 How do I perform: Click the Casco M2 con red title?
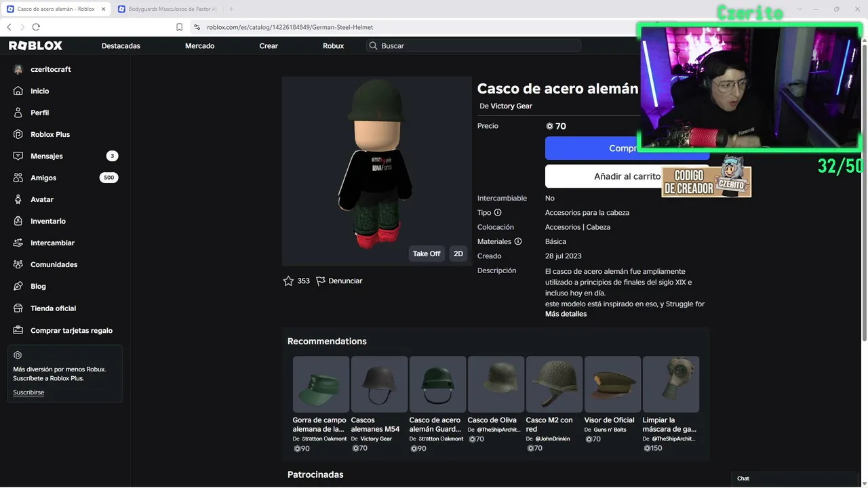coord(549,424)
